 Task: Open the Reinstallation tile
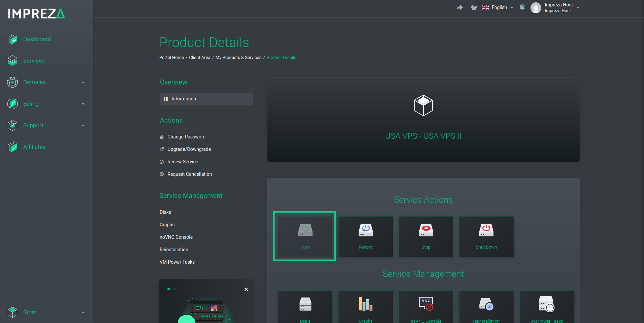tap(486, 307)
